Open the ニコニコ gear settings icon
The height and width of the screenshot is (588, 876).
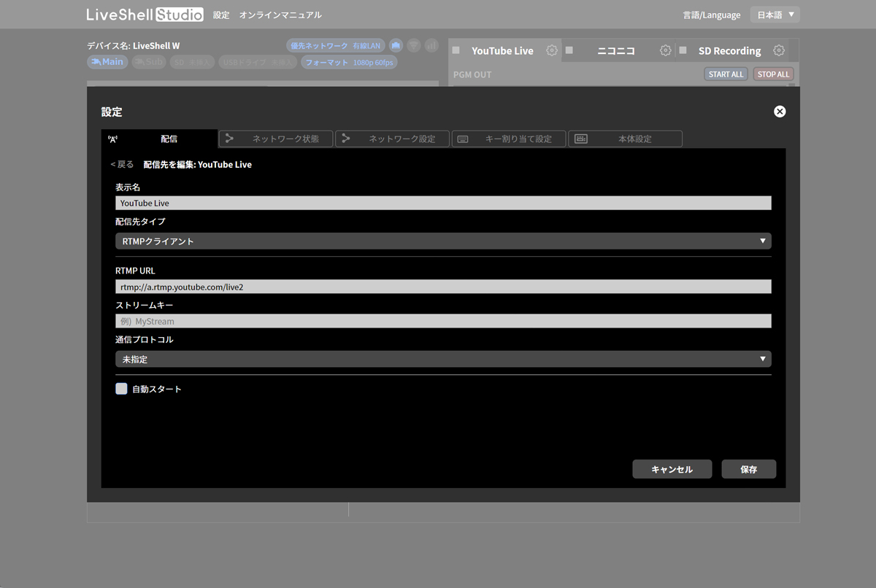(665, 50)
